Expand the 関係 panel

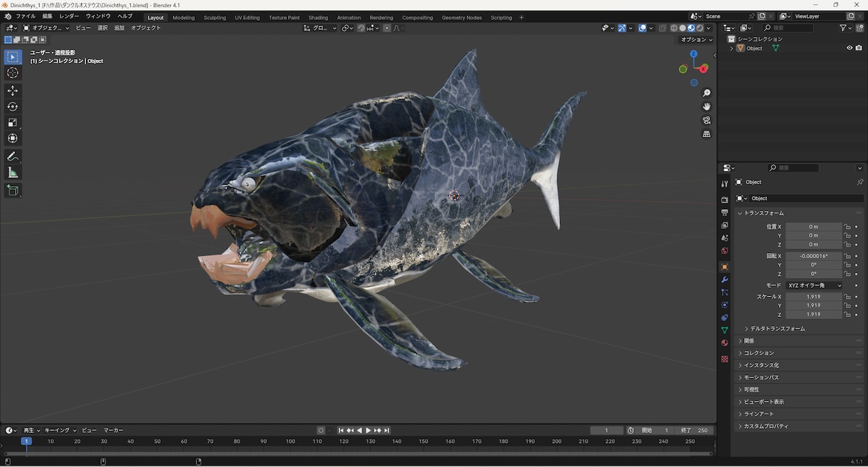pos(800,340)
